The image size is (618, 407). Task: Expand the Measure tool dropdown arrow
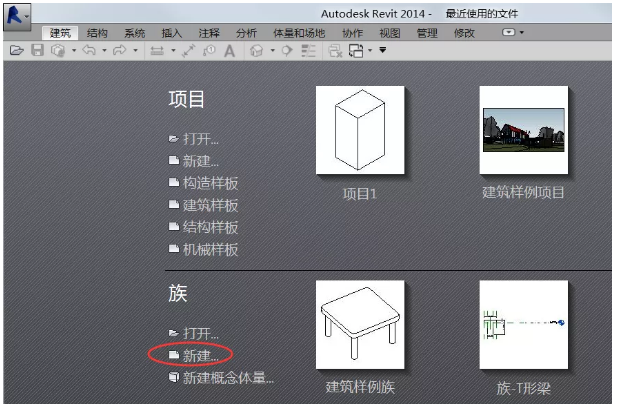click(x=173, y=50)
